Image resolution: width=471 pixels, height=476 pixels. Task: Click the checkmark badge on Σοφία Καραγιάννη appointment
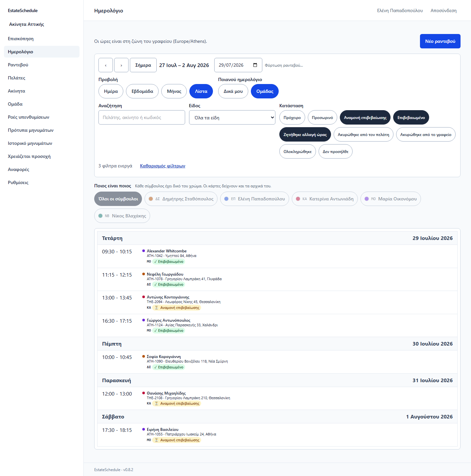pyautogui.click(x=169, y=367)
